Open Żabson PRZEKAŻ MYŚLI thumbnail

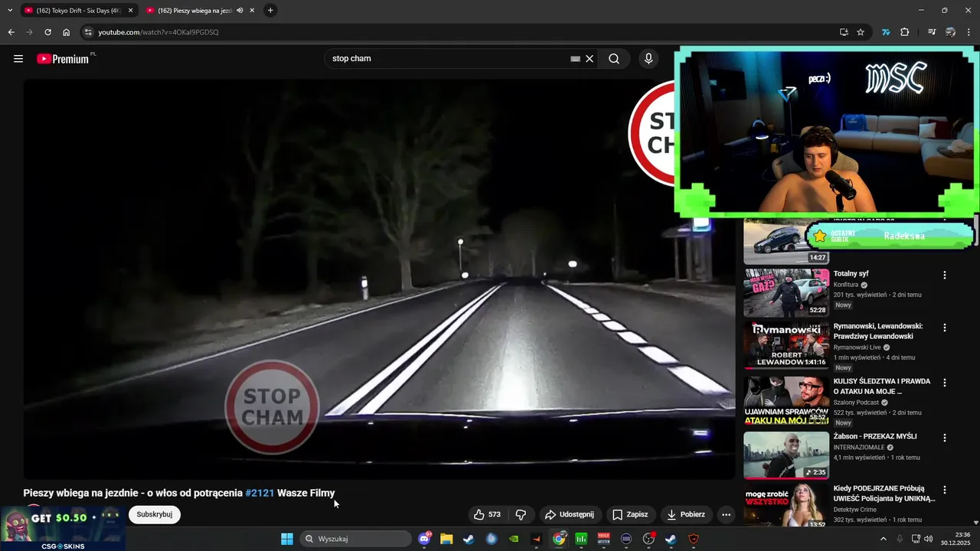[x=786, y=455]
